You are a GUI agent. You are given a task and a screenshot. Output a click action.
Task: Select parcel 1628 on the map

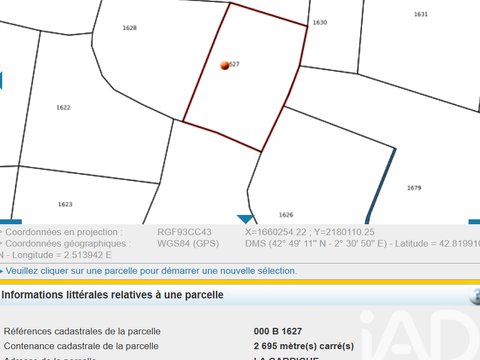[130, 28]
